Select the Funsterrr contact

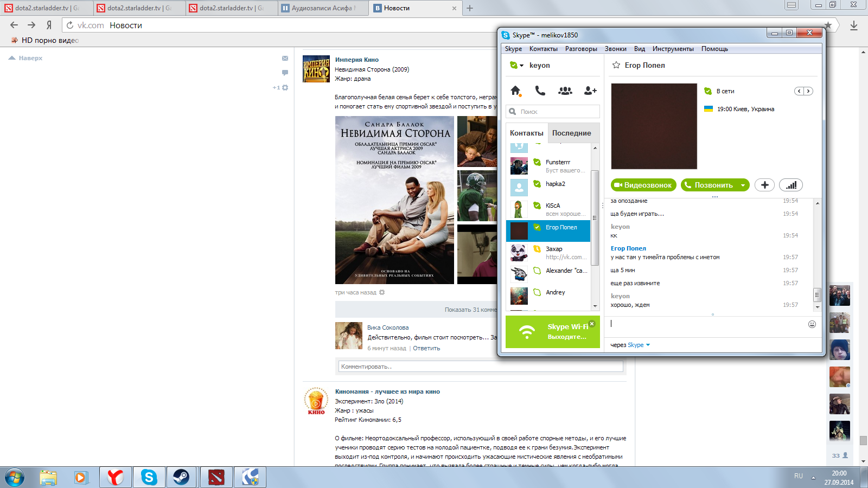coord(548,166)
